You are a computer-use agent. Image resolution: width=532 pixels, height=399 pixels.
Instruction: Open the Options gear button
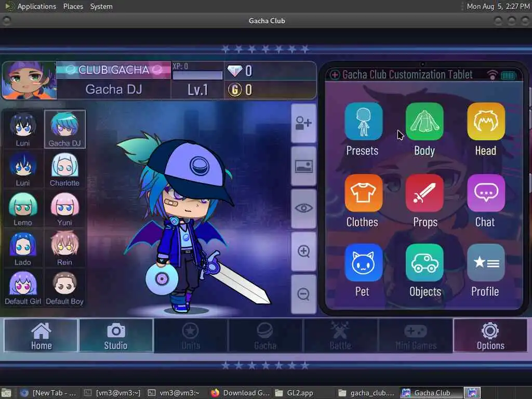[490, 335]
